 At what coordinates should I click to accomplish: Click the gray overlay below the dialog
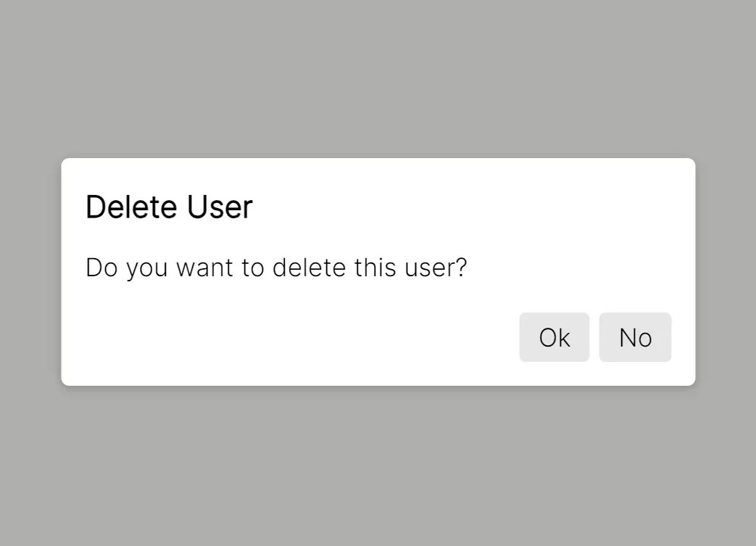coord(378,464)
